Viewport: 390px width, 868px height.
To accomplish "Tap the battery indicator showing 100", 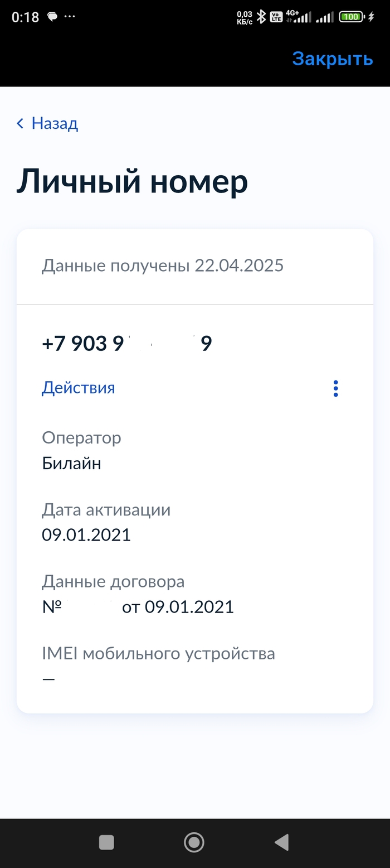I will (x=351, y=17).
